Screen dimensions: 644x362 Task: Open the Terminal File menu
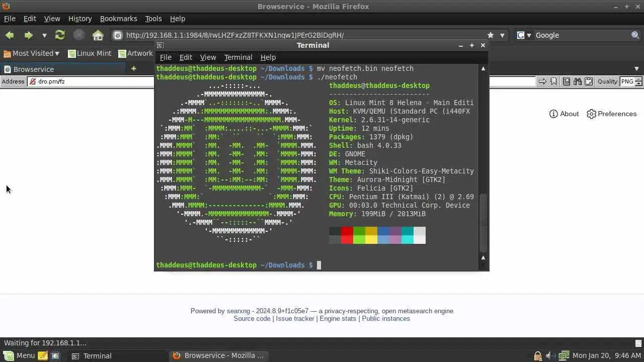click(166, 57)
